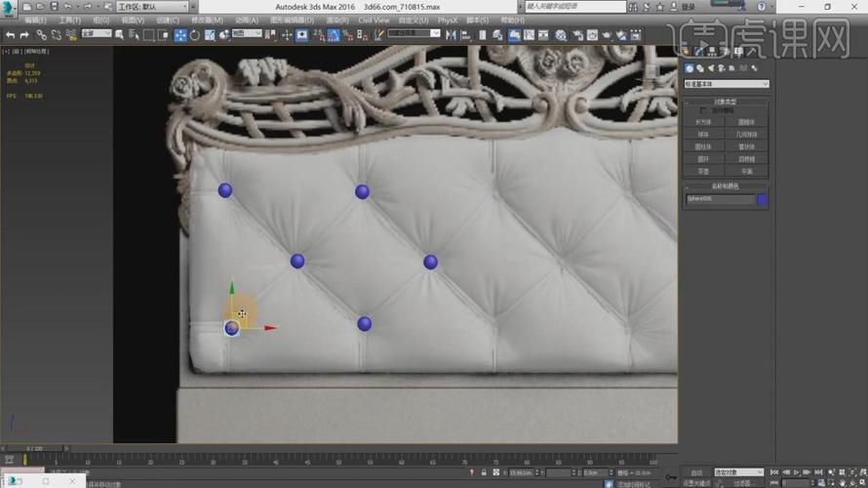Toggle the Auto Key button
Screen dimensions: 868x488
pos(695,472)
